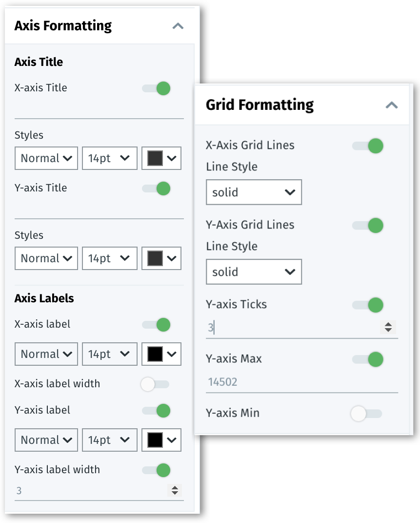Click the Y-axis Ticks stepper arrows
This screenshot has width=420, height=523.
[x=388, y=327]
